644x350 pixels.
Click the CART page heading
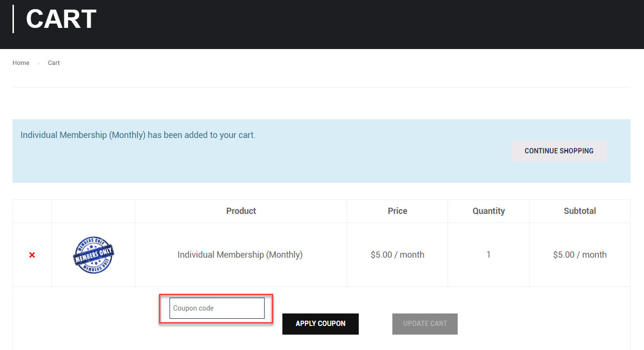[61, 19]
